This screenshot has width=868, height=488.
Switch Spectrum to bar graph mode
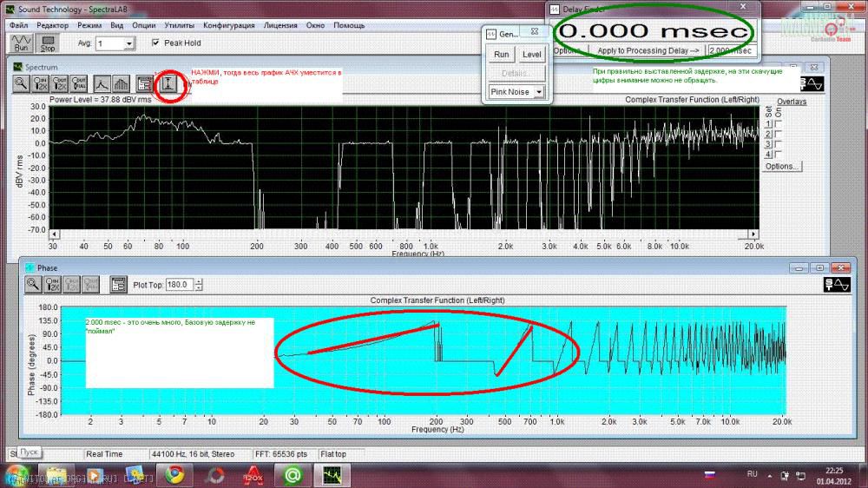(x=121, y=83)
